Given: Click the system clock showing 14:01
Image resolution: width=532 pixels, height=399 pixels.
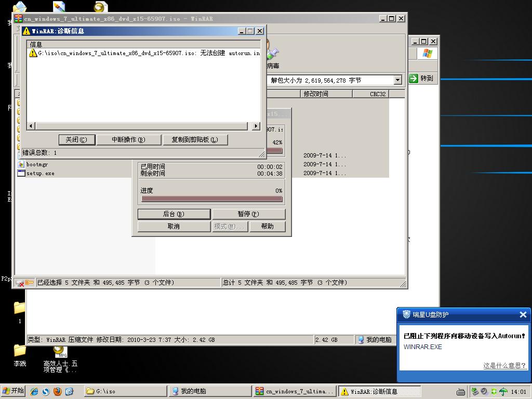Looking at the screenshot, I should pos(518,392).
